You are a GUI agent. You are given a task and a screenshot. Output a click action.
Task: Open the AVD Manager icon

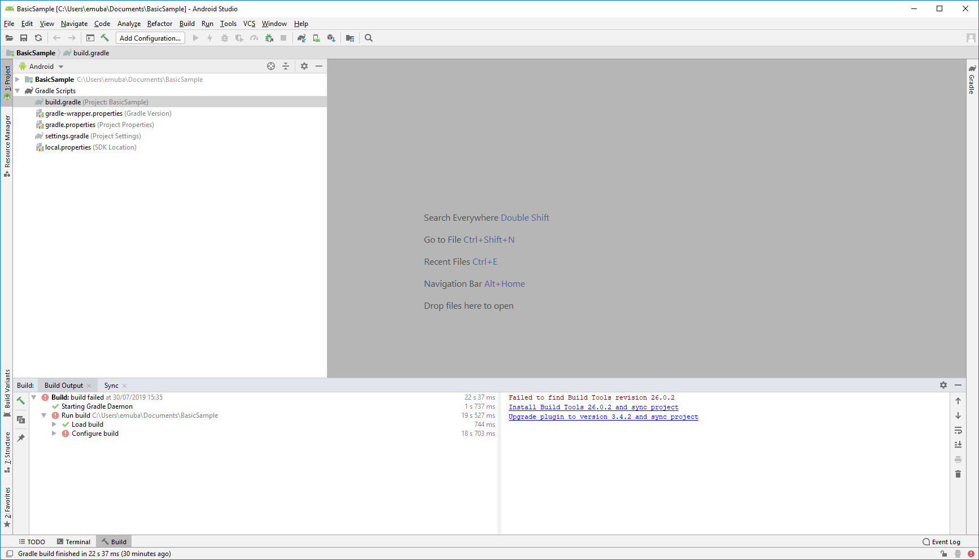tap(316, 38)
